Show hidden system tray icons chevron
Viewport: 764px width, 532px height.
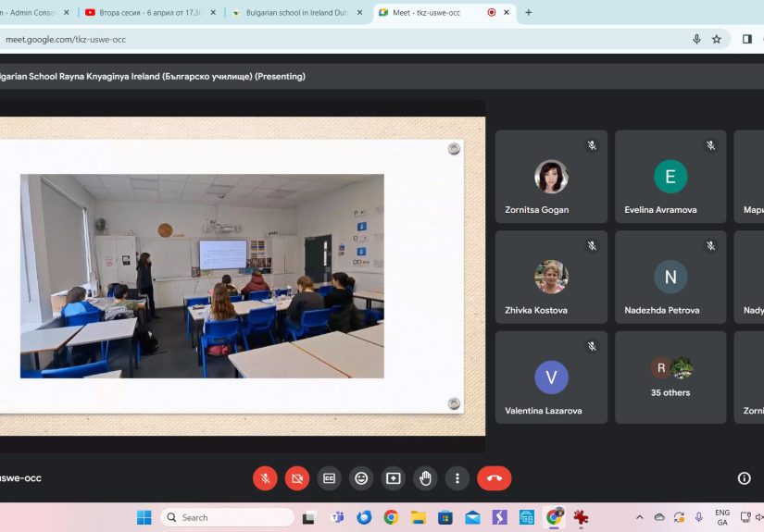pyautogui.click(x=639, y=517)
